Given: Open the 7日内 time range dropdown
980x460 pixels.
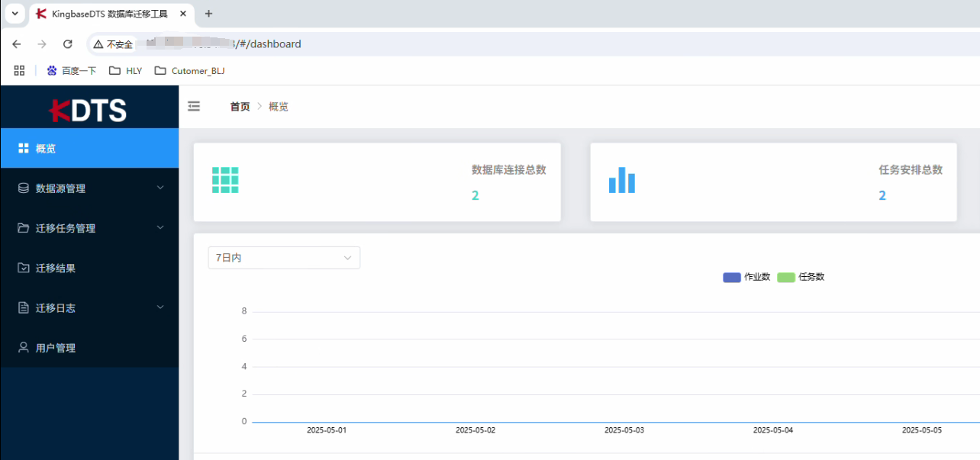Looking at the screenshot, I should coord(284,258).
